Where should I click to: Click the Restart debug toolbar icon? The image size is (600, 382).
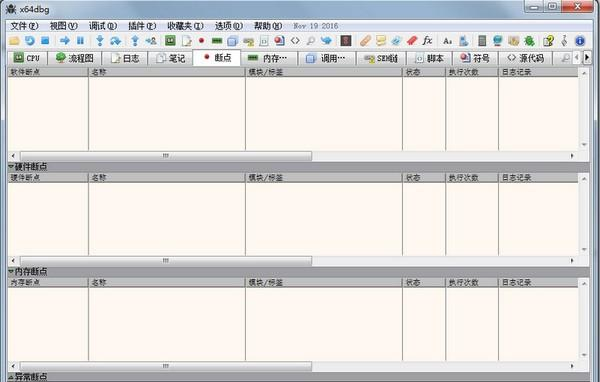click(x=30, y=41)
